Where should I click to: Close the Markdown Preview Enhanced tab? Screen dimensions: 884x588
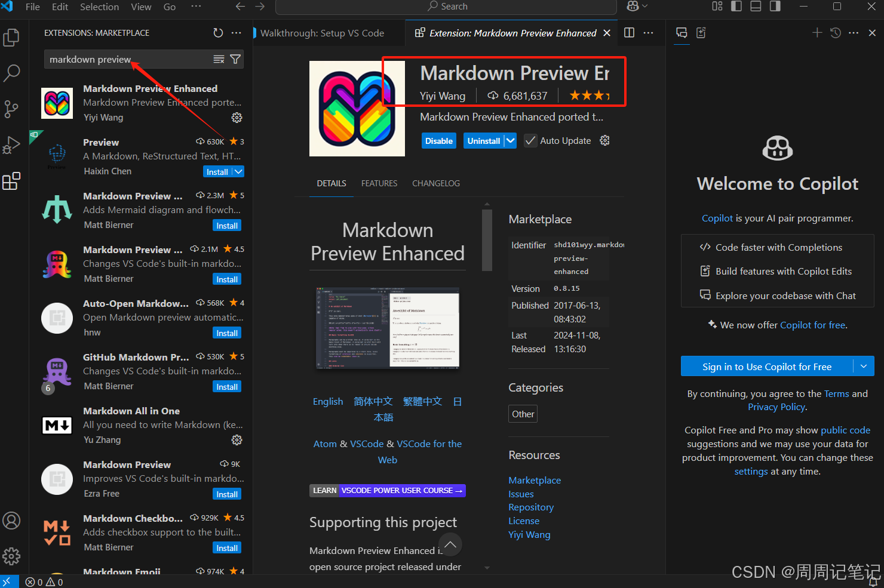[607, 33]
